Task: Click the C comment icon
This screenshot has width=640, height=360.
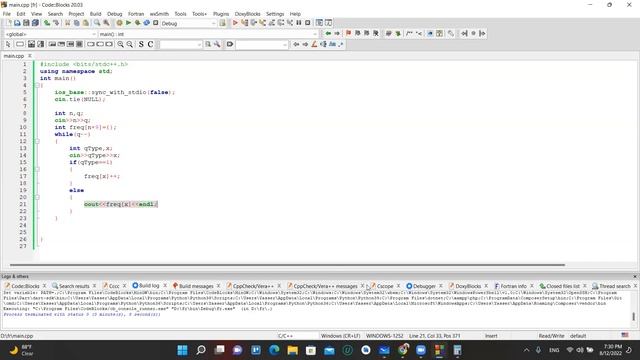Action: (x=150, y=44)
